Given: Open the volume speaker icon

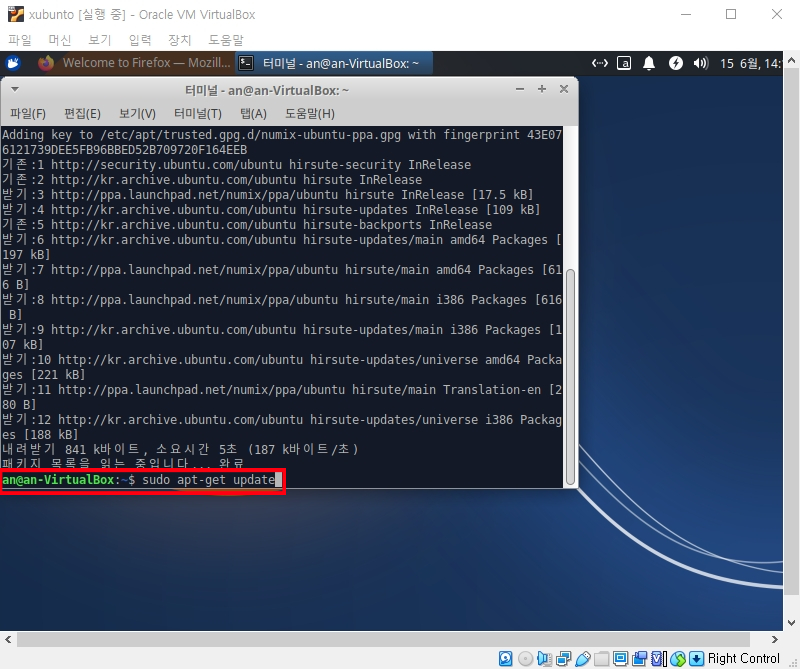Looking at the screenshot, I should pyautogui.click(x=701, y=63).
